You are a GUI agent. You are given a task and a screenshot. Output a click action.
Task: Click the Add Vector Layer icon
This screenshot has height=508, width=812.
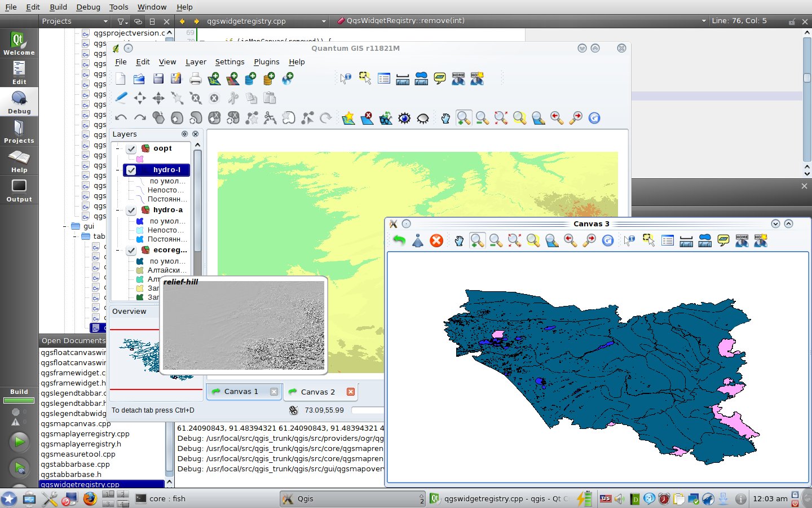click(214, 78)
